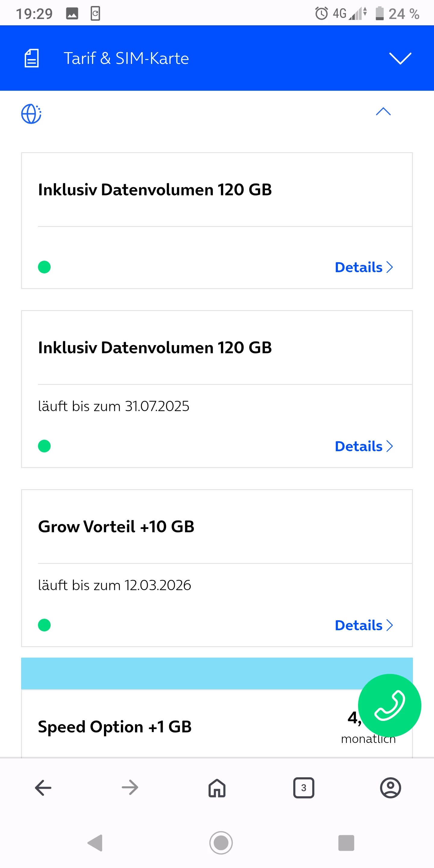Tap the green phone call floating button
Image resolution: width=434 pixels, height=868 pixels.
389,705
